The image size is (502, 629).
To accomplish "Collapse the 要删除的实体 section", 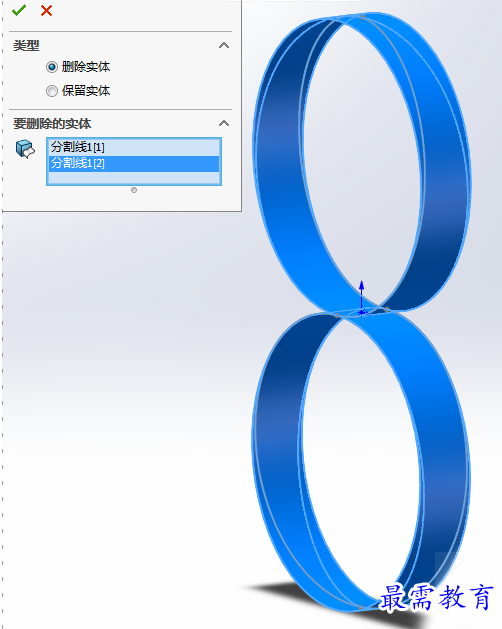I will [x=224, y=123].
